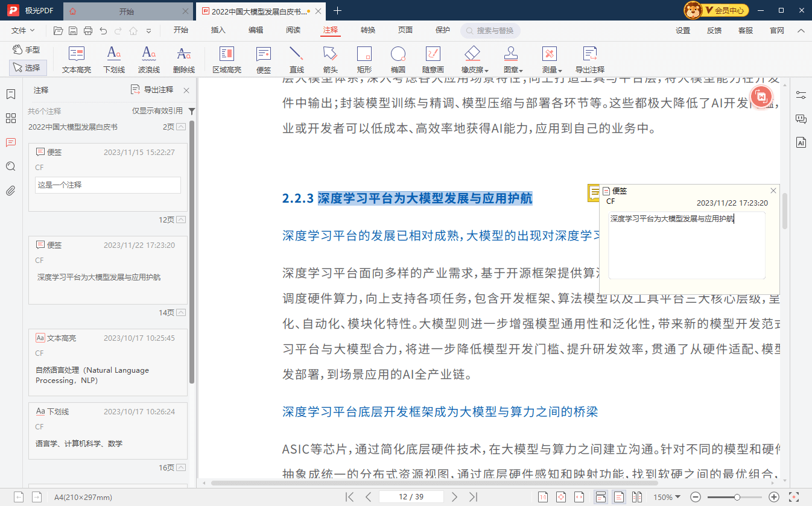Toggle the 手型 hand tool mode

26,49
